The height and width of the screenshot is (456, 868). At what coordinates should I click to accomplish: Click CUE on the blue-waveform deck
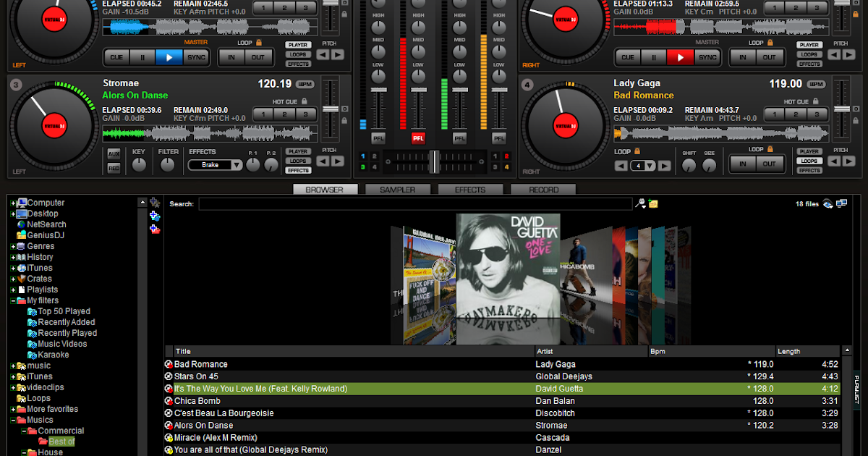(118, 57)
